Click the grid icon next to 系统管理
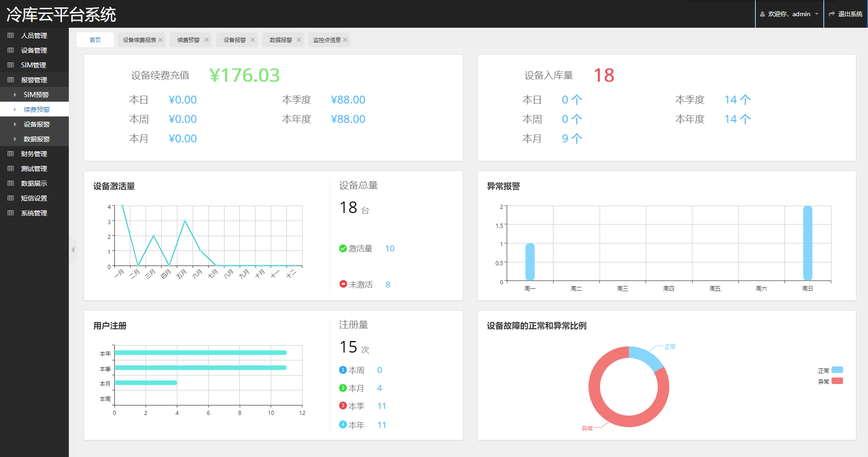Screen dimensions: 868x457 tap(11, 213)
